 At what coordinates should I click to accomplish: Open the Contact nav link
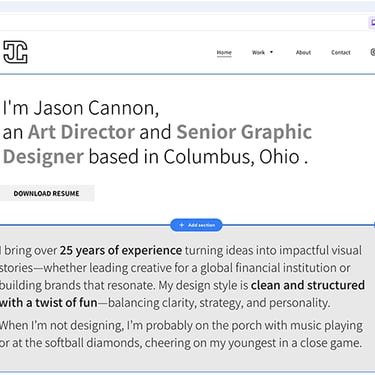341,52
